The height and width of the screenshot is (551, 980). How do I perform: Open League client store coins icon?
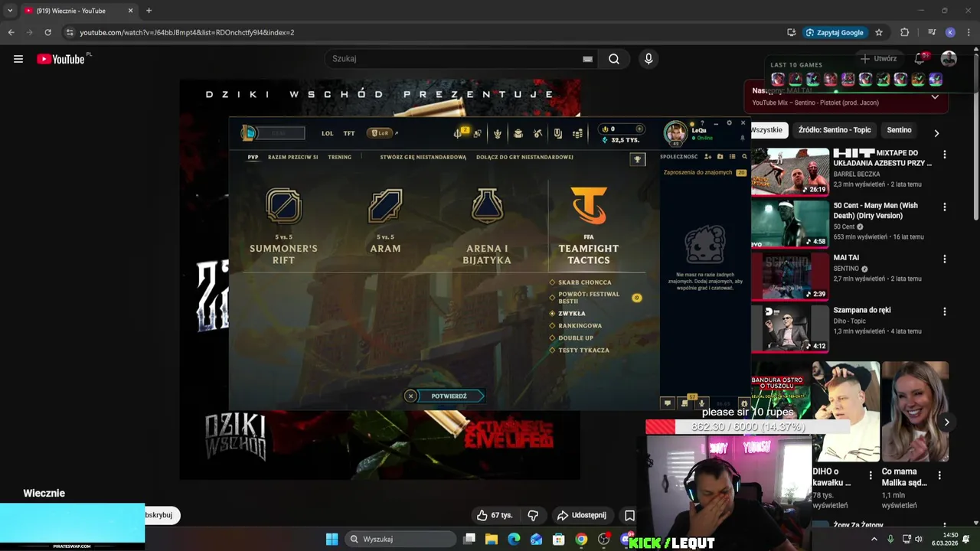(x=577, y=133)
